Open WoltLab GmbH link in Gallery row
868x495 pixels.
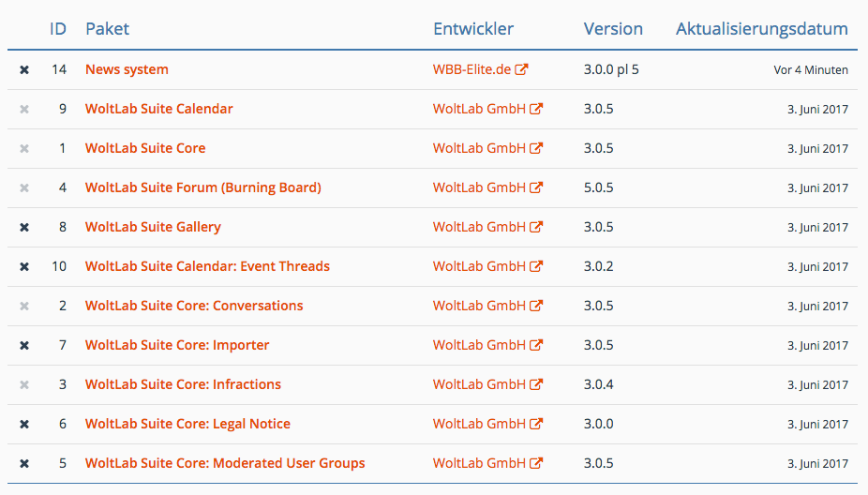[479, 227]
